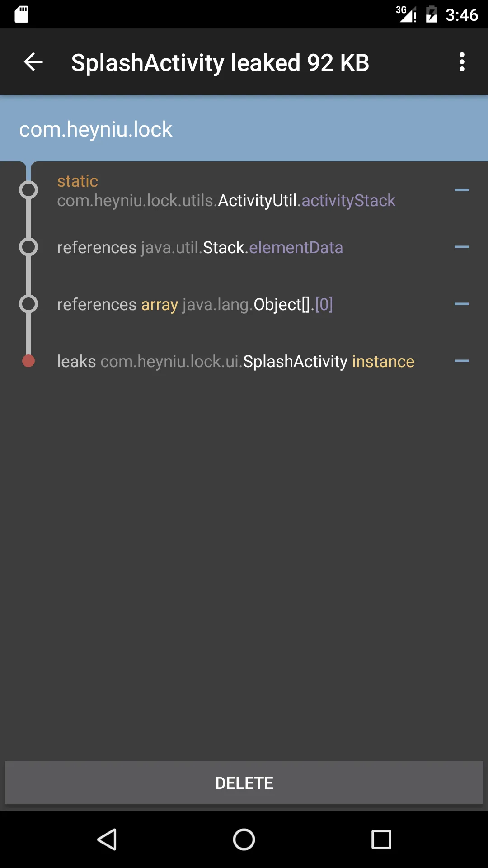Click the red leak node dot
Viewport: 488px width, 868px height.
click(x=28, y=361)
